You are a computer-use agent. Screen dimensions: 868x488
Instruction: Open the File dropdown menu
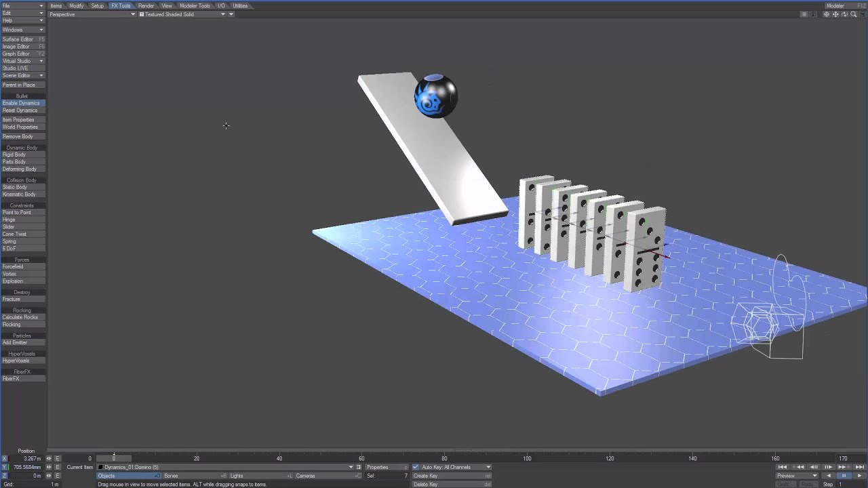coord(22,5)
